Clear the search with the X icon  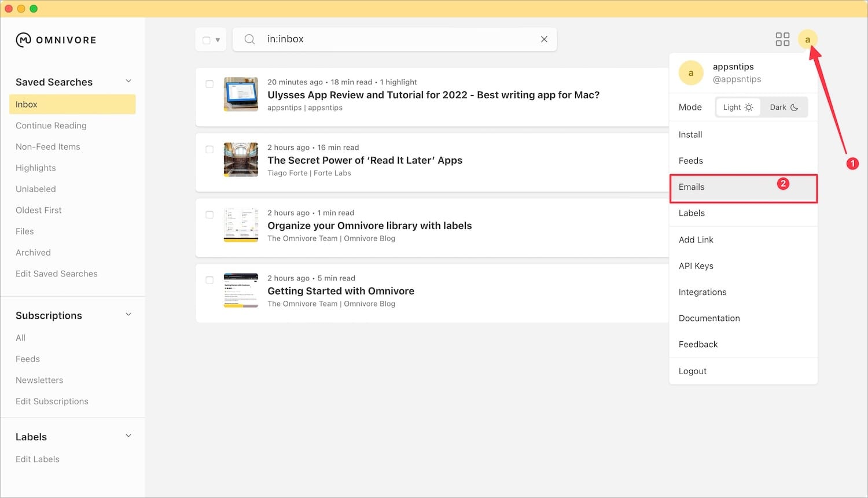pyautogui.click(x=544, y=39)
